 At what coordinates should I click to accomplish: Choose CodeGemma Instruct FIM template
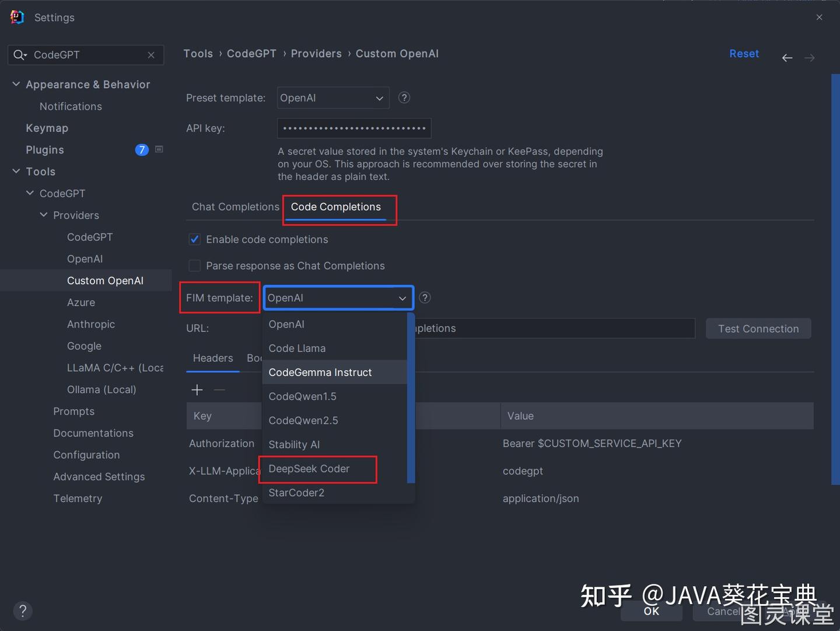[335, 372]
